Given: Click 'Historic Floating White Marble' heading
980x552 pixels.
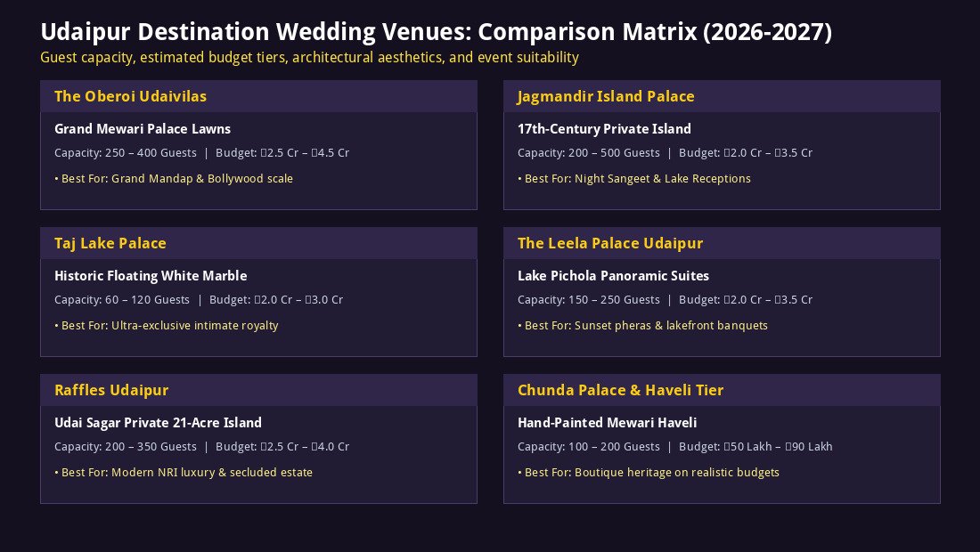Looking at the screenshot, I should 151,276.
